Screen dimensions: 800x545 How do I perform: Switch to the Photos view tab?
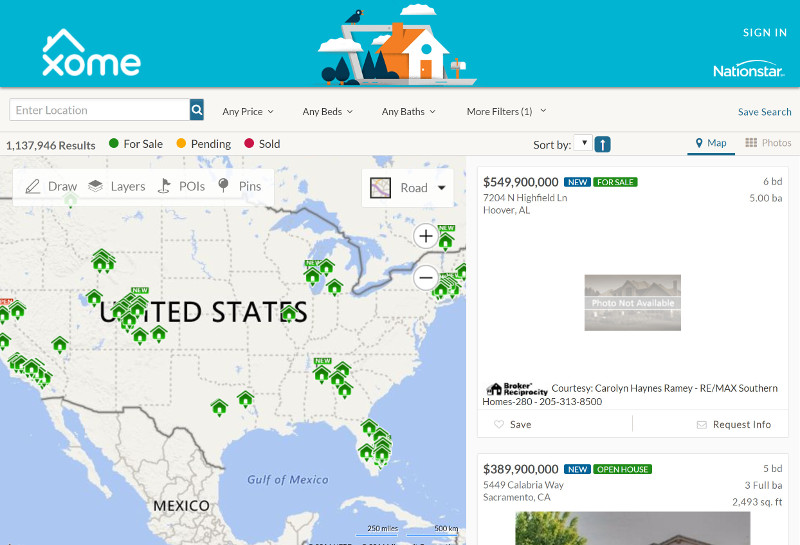(768, 143)
